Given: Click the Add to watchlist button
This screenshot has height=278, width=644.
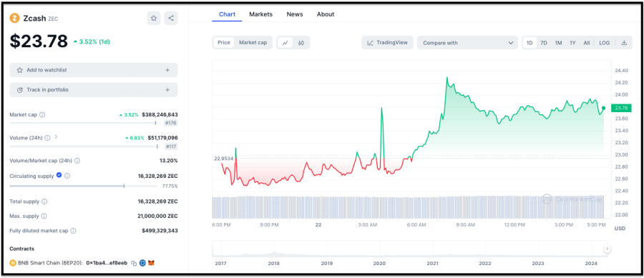Looking at the screenshot, I should coord(94,70).
